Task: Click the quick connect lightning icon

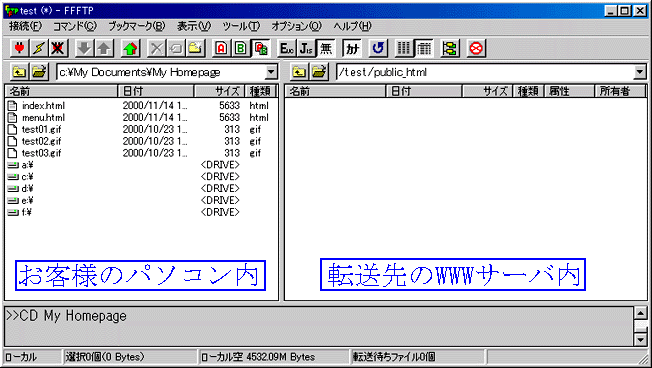Action: point(39,49)
